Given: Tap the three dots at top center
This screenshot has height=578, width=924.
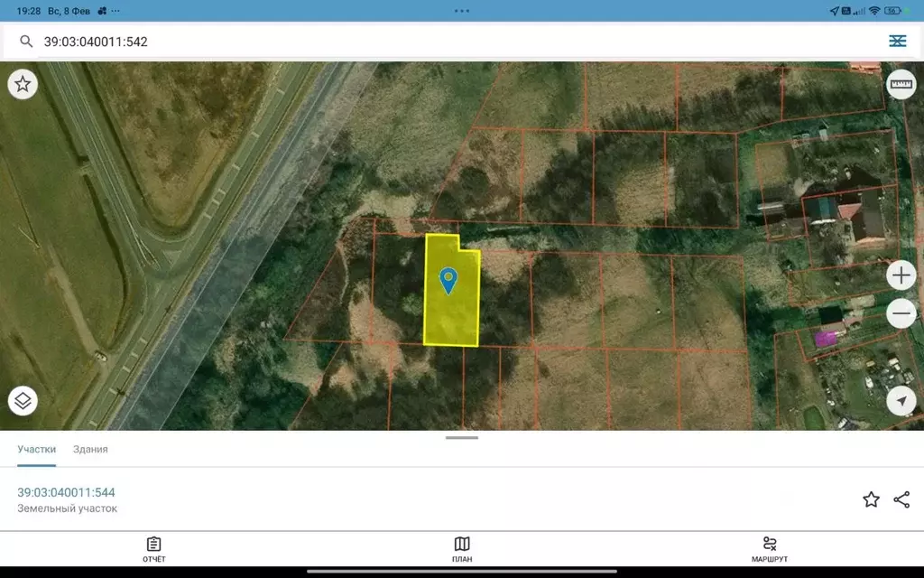Looking at the screenshot, I should [462, 11].
